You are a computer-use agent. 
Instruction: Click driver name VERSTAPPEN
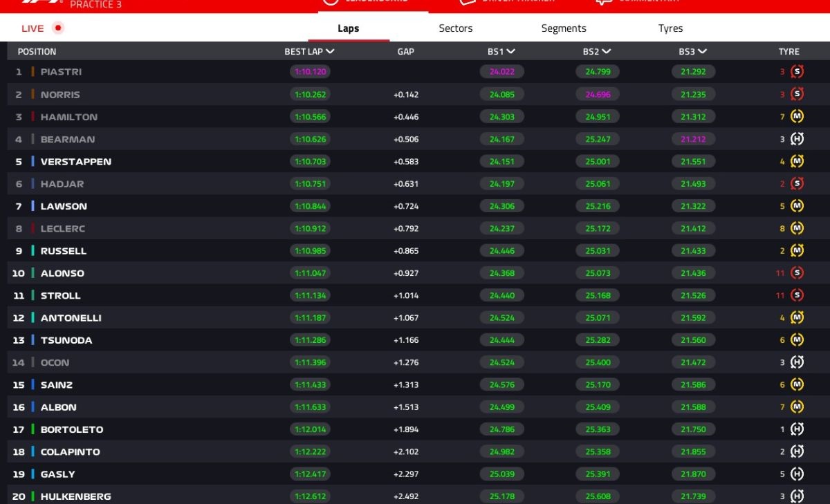point(75,162)
